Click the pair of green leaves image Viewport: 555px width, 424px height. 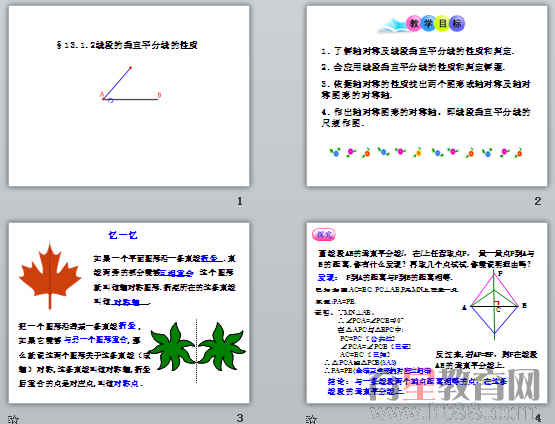click(x=196, y=348)
